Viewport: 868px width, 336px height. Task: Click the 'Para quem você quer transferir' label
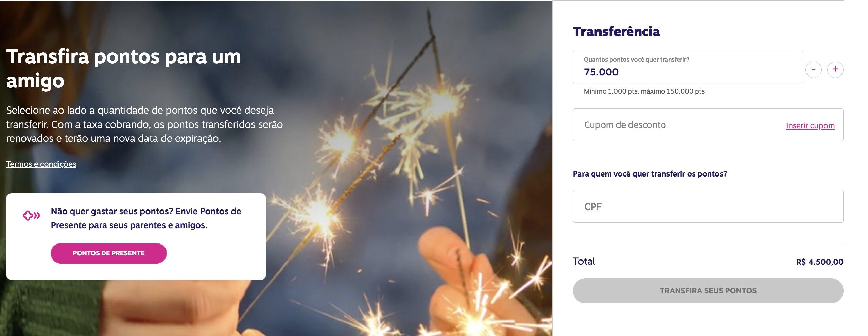tap(650, 174)
